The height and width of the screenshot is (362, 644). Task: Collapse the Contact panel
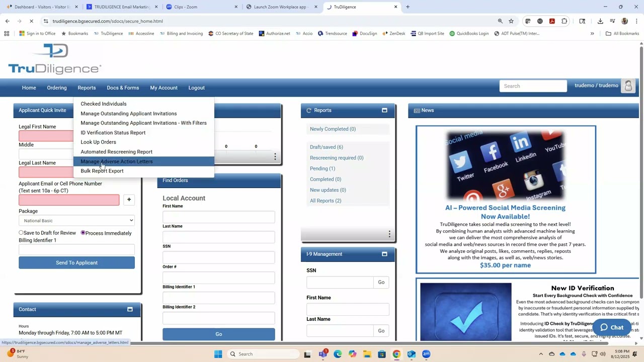130,310
